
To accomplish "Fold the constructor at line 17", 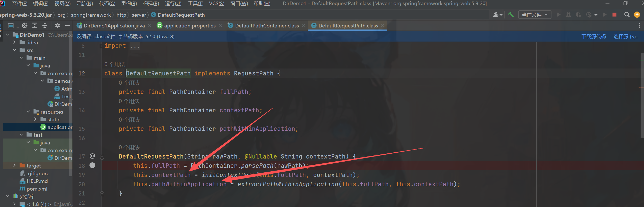I will pos(102,157).
